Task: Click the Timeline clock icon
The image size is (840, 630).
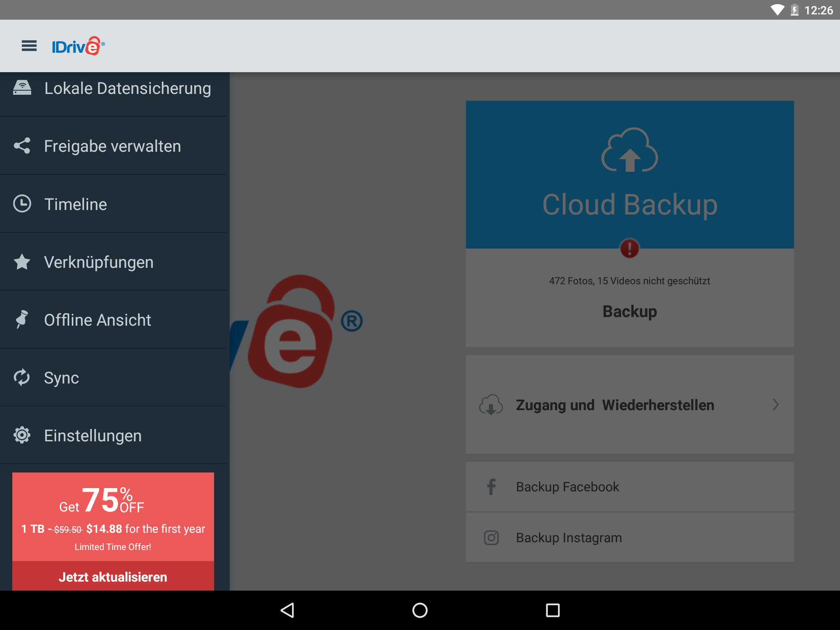Action: pos(22,204)
